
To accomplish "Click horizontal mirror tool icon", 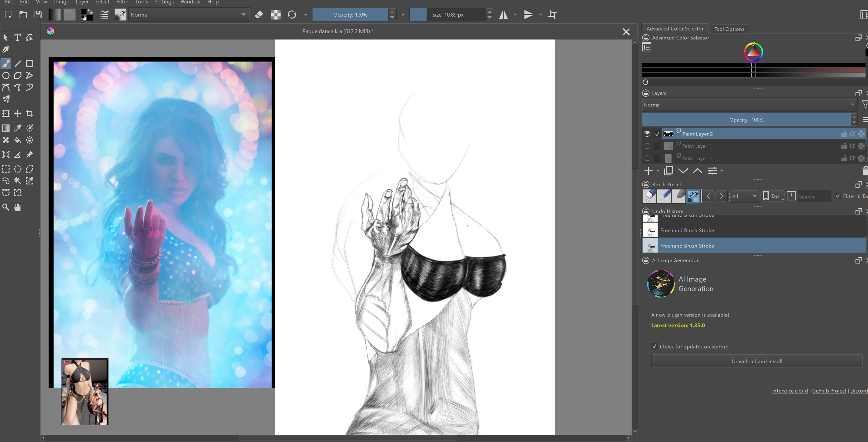I will [503, 15].
